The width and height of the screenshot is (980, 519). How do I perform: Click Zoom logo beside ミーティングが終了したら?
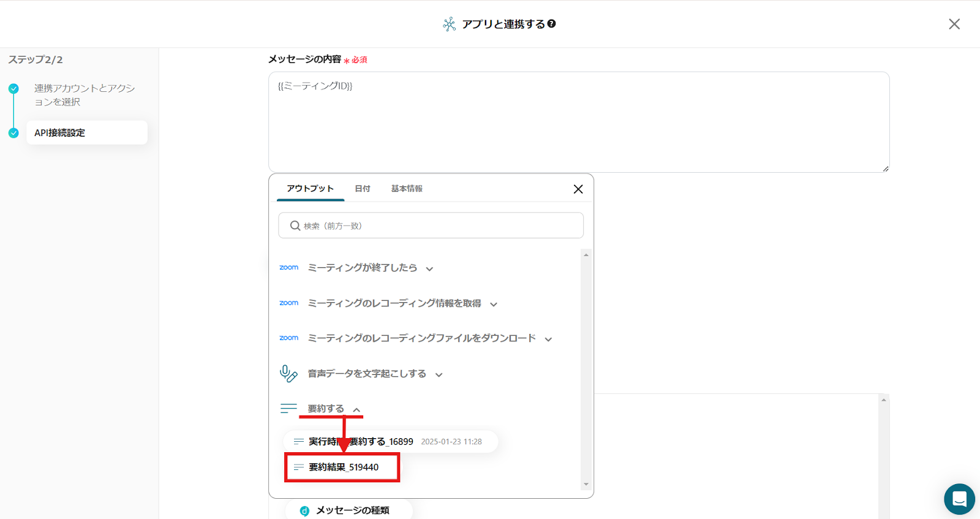point(288,268)
